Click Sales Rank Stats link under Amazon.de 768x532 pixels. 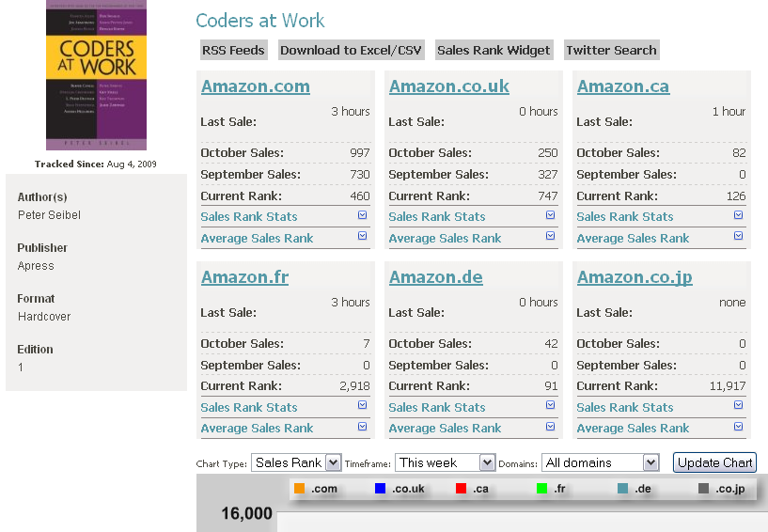[x=437, y=407]
